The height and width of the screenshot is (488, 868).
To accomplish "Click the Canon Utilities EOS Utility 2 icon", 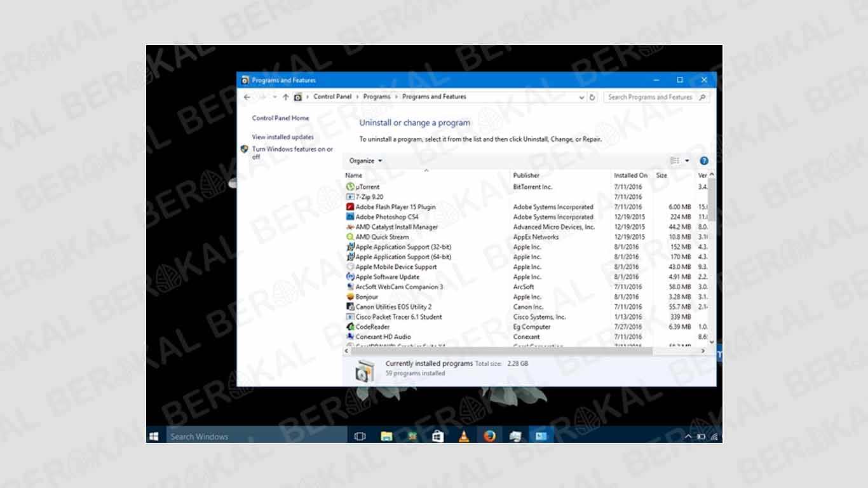I will [x=350, y=307].
